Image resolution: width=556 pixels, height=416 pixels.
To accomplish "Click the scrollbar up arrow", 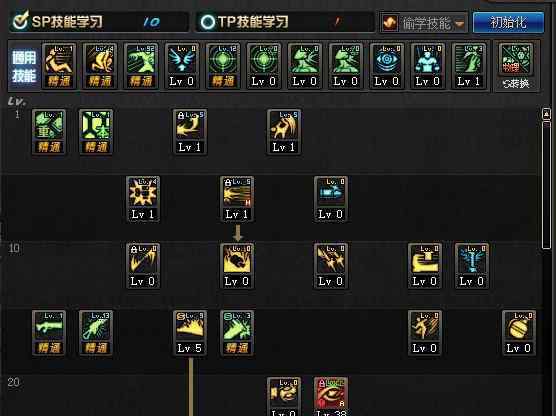I will [546, 114].
